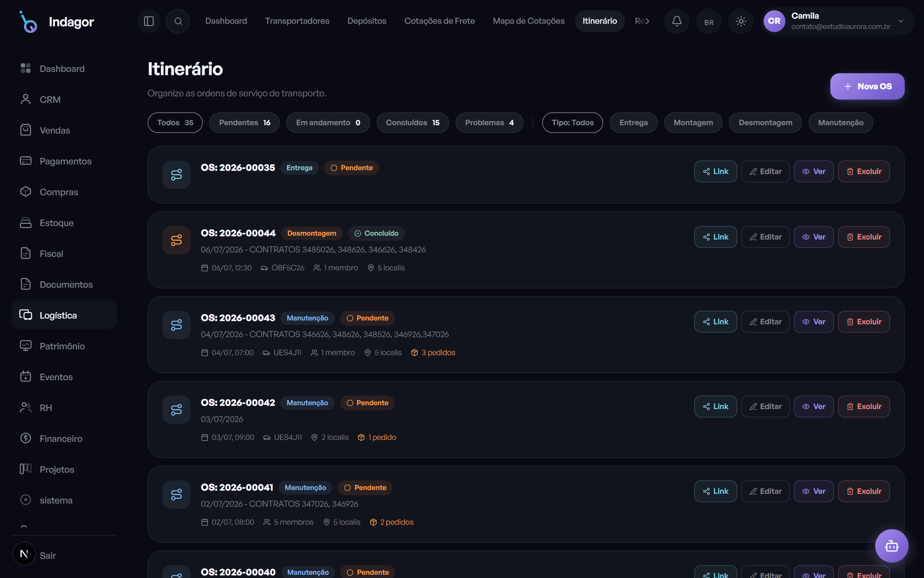The width and height of the screenshot is (924, 578).
Task: View OS 2026-00035 details
Action: point(814,172)
